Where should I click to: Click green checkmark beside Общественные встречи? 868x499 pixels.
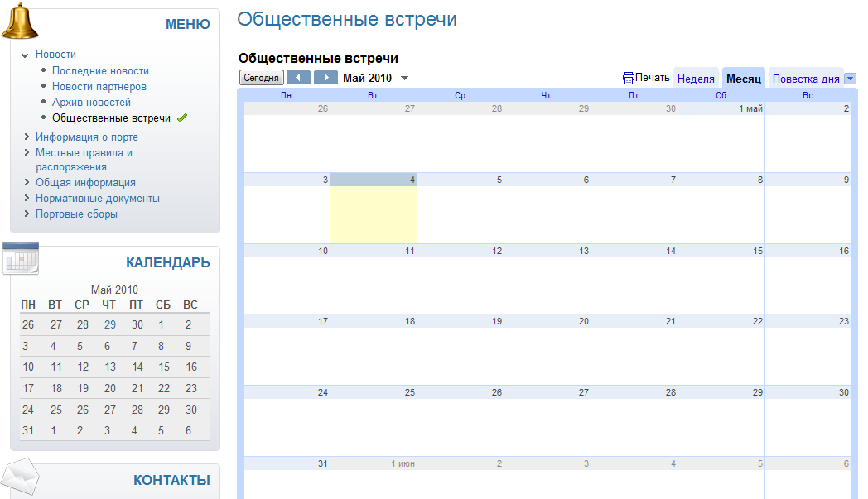[182, 118]
